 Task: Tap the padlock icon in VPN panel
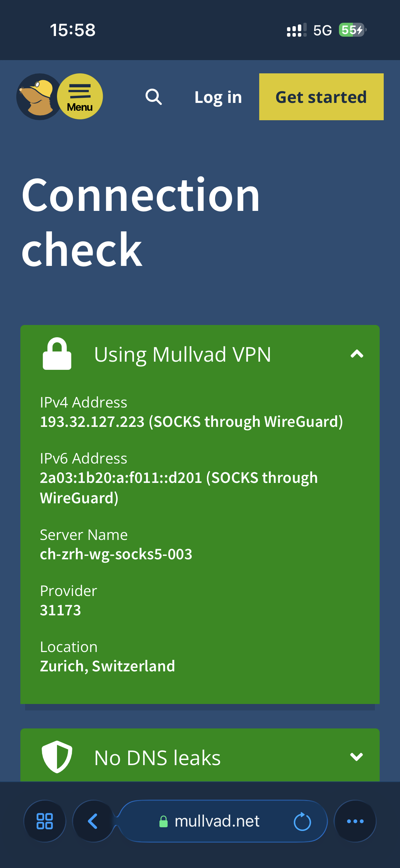(x=57, y=354)
